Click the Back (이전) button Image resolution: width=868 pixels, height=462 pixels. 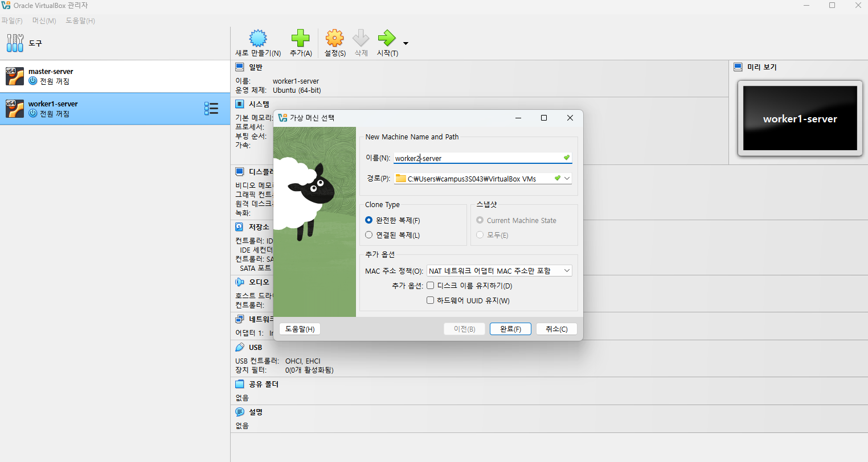pyautogui.click(x=464, y=329)
